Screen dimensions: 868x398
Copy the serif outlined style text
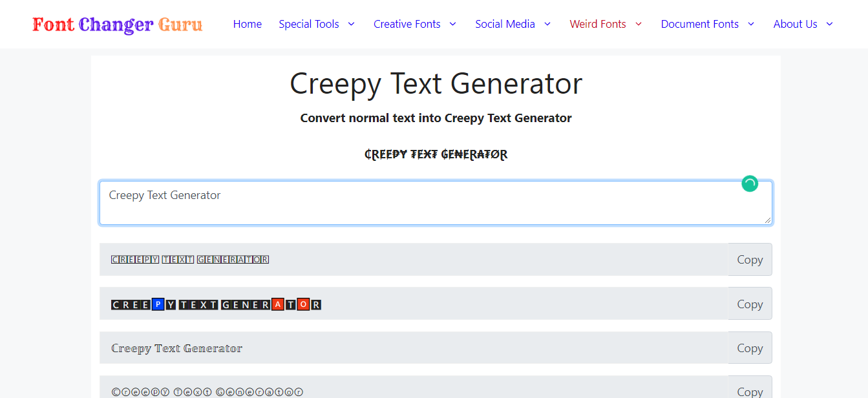tap(750, 348)
